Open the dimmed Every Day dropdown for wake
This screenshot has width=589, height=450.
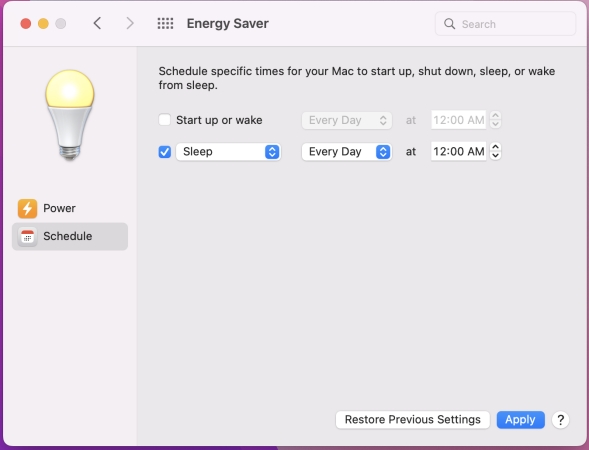pyautogui.click(x=347, y=120)
